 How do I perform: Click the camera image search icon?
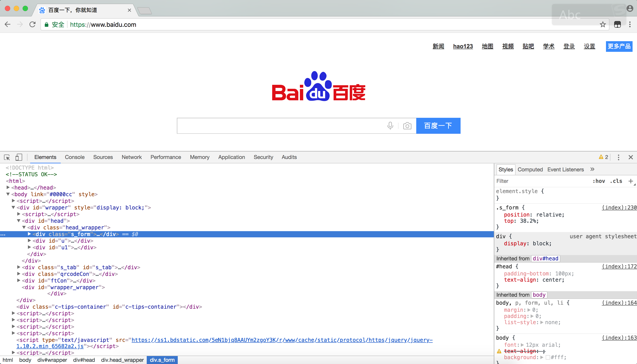pos(407,126)
